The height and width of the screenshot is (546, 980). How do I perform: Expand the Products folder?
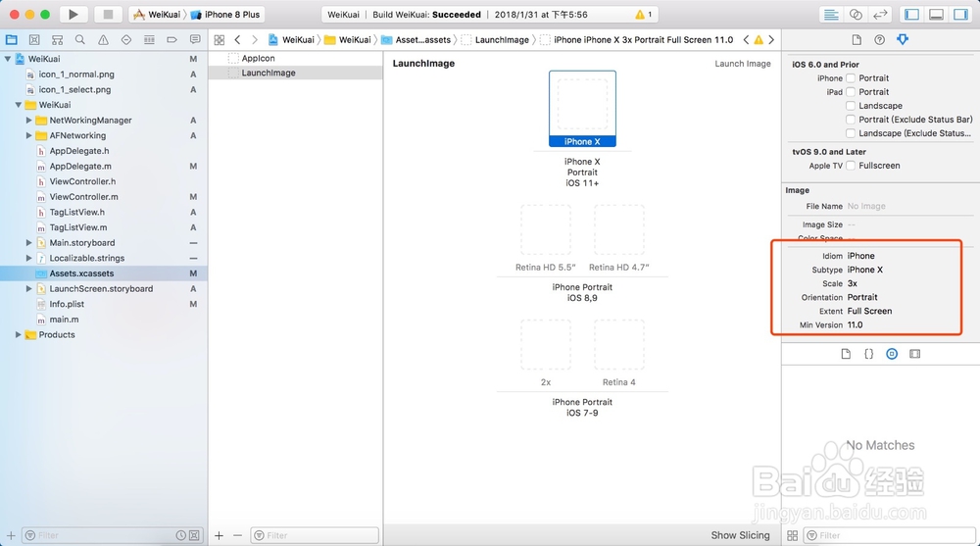pos(18,334)
